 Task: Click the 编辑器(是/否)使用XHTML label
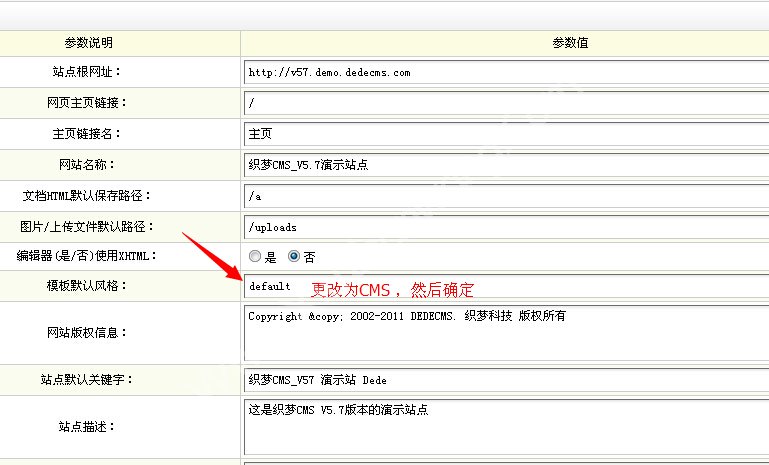(90, 256)
